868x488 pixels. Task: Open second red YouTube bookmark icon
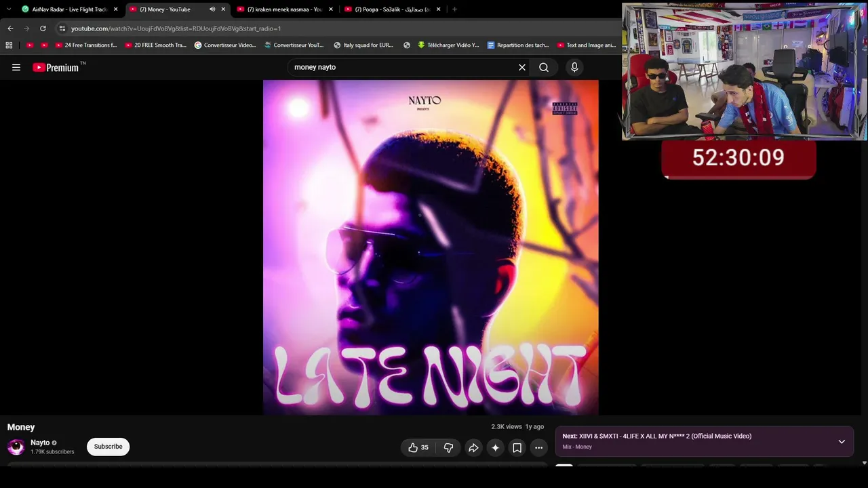[44, 45]
